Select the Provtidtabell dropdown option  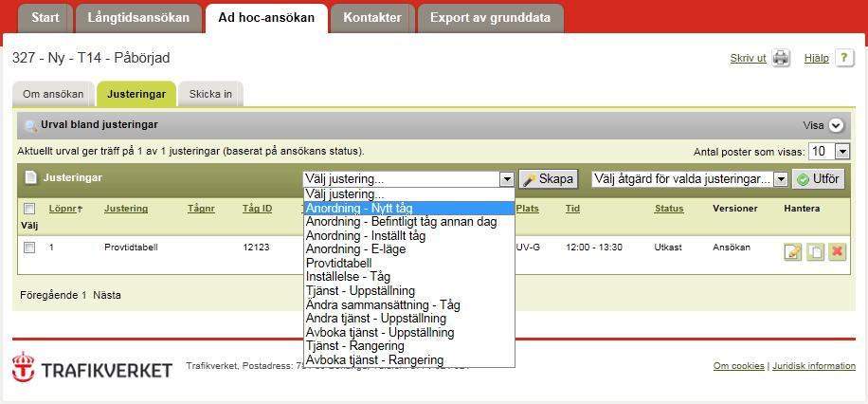tap(409, 264)
